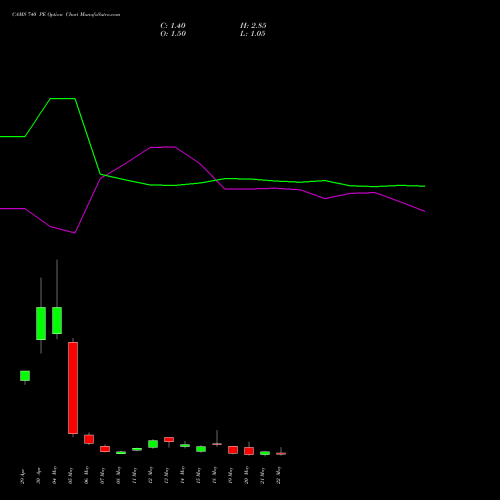Click the '18 May' date axis label
Viewport: 500px width, 500px height.
pyautogui.click(x=215, y=475)
